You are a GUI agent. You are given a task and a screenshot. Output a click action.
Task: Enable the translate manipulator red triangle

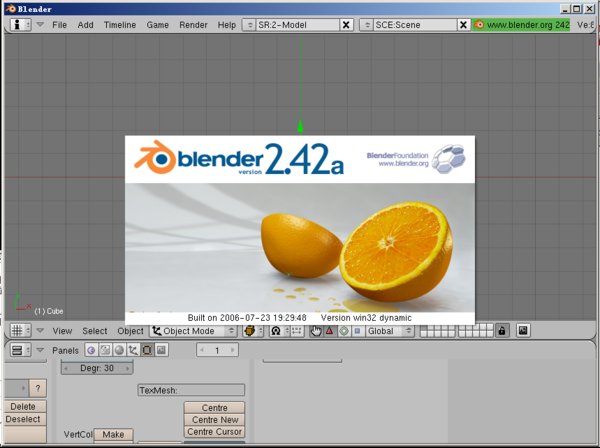point(329,331)
